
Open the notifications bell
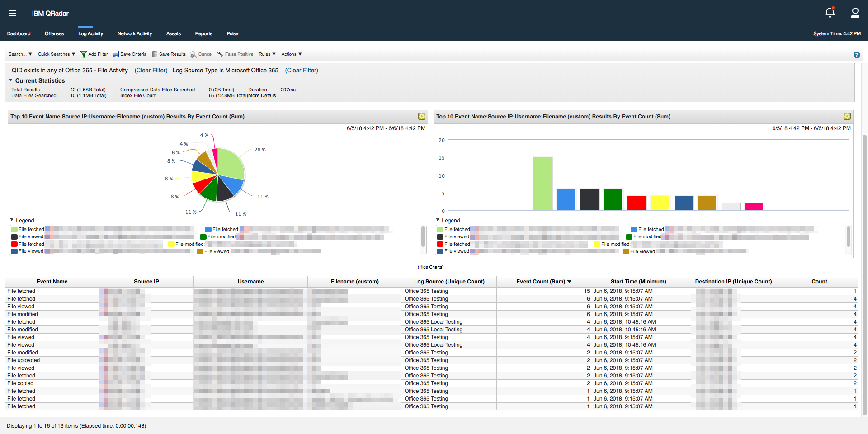click(830, 13)
